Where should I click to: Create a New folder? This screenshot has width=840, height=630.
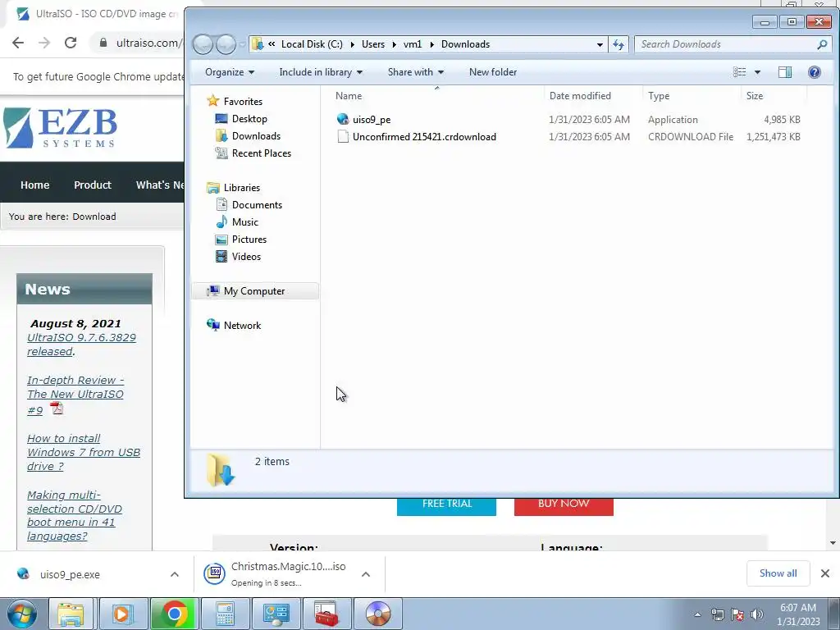[493, 72]
